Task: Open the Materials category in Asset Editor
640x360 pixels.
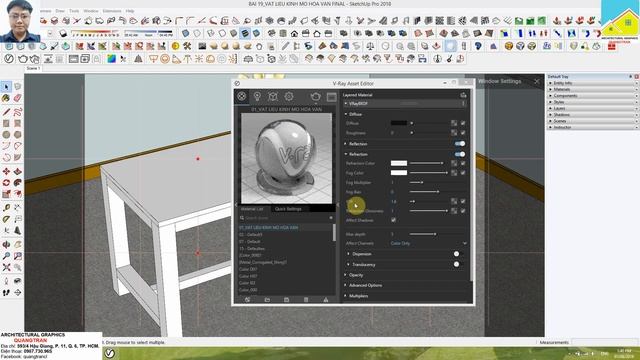Action: [x=242, y=96]
